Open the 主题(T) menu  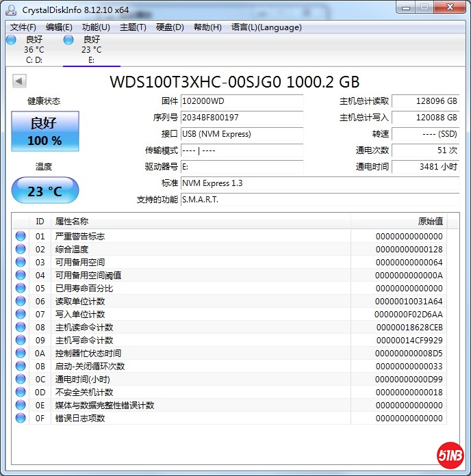(133, 27)
